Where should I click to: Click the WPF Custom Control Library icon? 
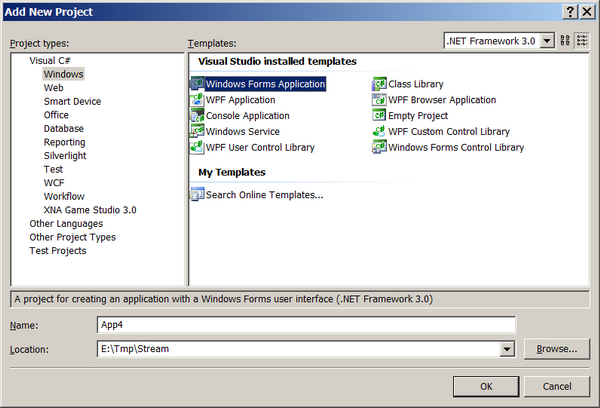click(379, 131)
